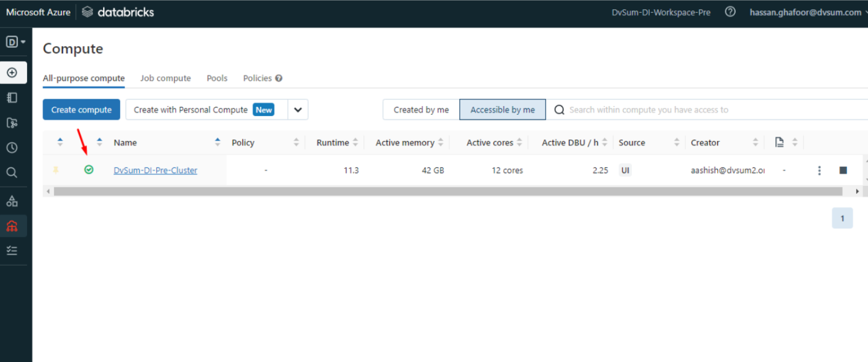868x362 pixels.
Task: Open Repos icon in the sidebar
Action: (13, 123)
